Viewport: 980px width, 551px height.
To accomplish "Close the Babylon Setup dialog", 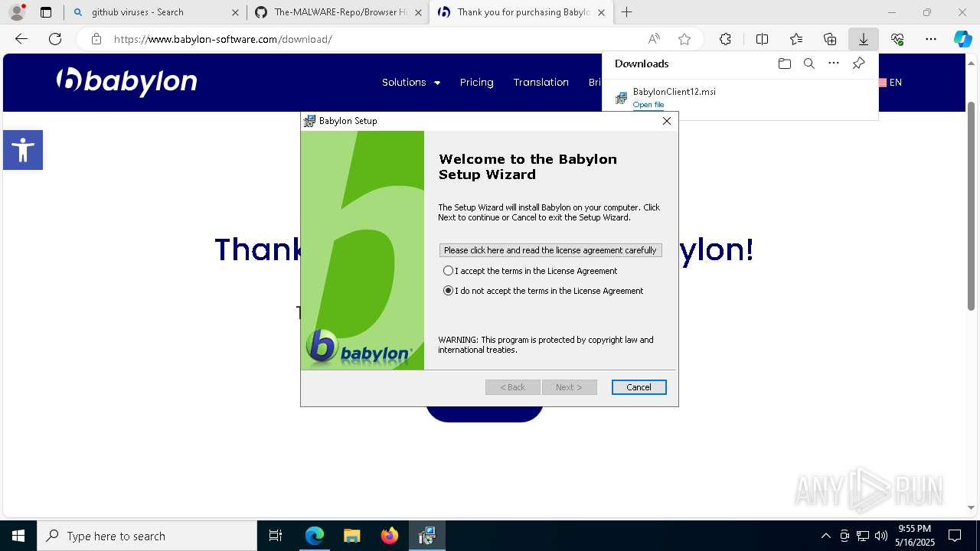I will tap(667, 121).
